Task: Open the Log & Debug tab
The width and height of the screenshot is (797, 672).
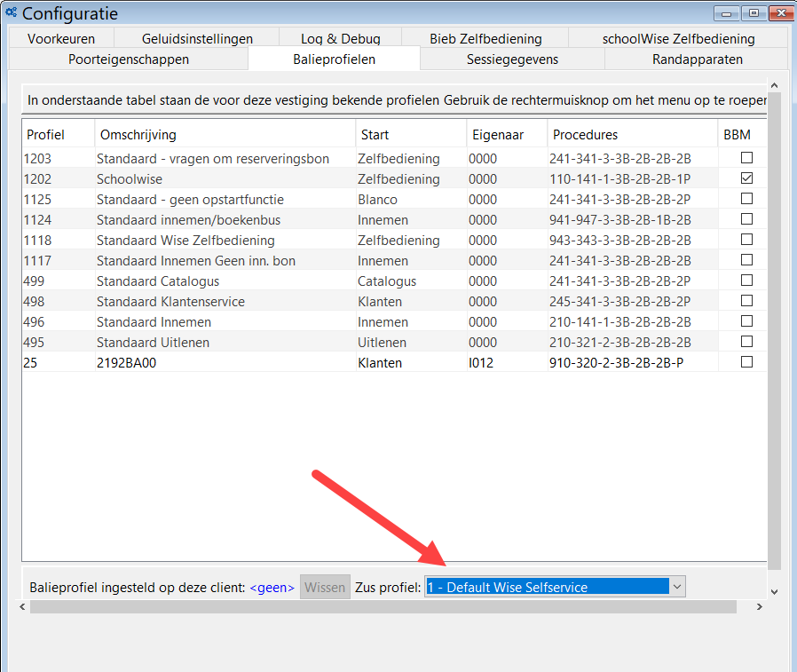Action: tap(340, 38)
